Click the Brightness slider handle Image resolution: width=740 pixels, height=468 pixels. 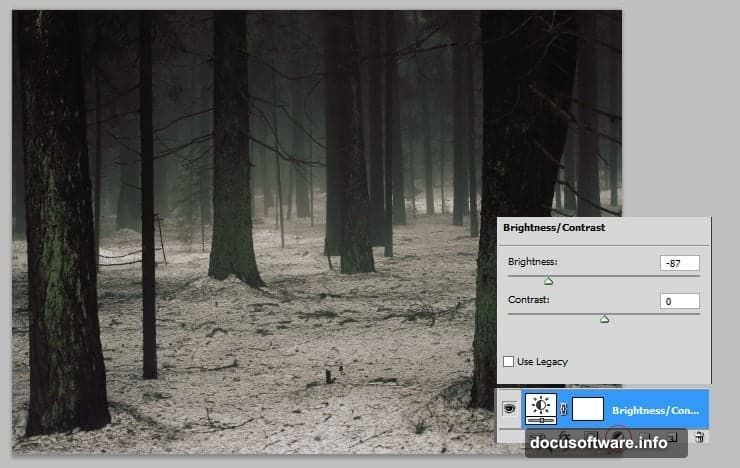tap(548, 281)
